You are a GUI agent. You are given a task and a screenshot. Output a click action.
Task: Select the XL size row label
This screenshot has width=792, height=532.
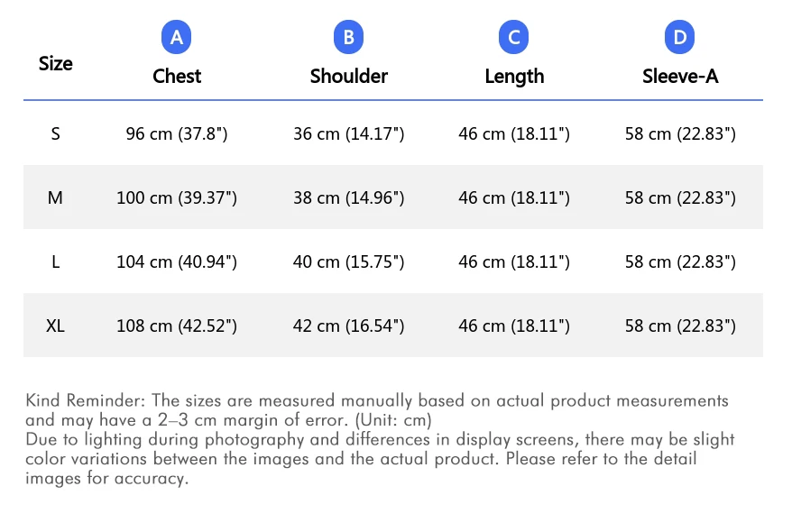(x=56, y=326)
